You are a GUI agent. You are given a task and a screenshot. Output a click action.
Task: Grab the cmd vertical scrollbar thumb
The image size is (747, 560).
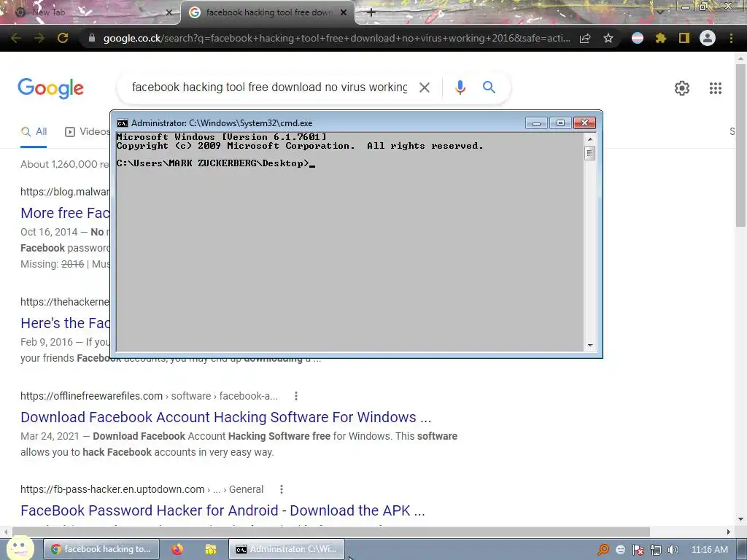click(589, 153)
